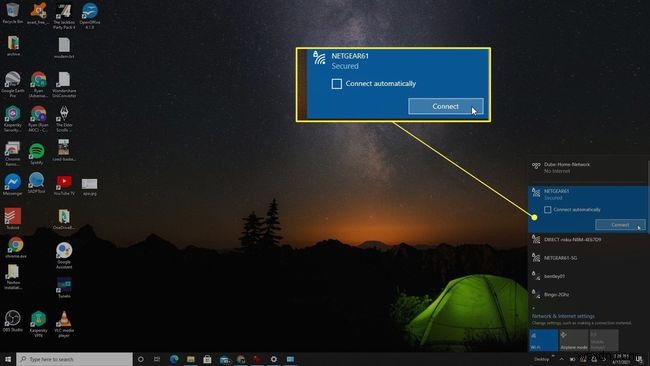
Task: Launch the Todoist desktop shortcut
Action: (13, 218)
